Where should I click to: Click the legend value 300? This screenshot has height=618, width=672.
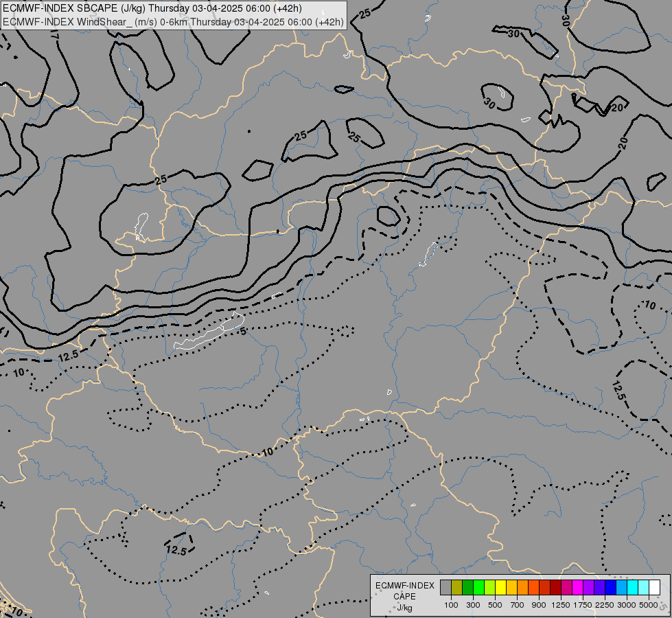pos(473,605)
